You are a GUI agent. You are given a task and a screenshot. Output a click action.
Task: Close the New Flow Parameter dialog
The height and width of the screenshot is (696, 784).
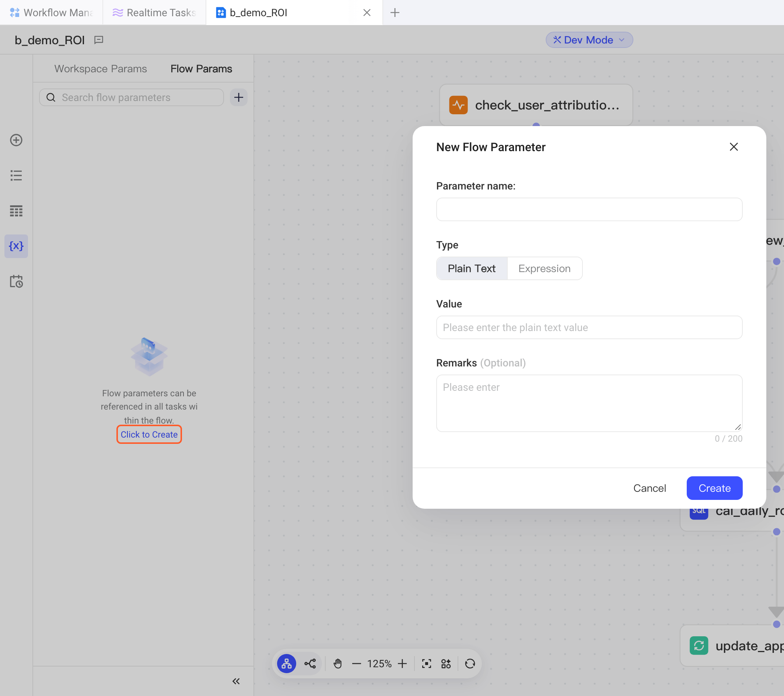(734, 147)
